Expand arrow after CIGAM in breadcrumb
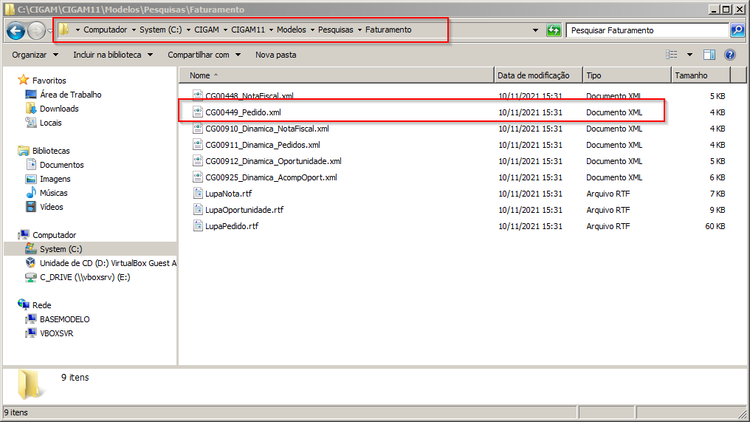This screenshot has height=422, width=750. pyautogui.click(x=225, y=30)
